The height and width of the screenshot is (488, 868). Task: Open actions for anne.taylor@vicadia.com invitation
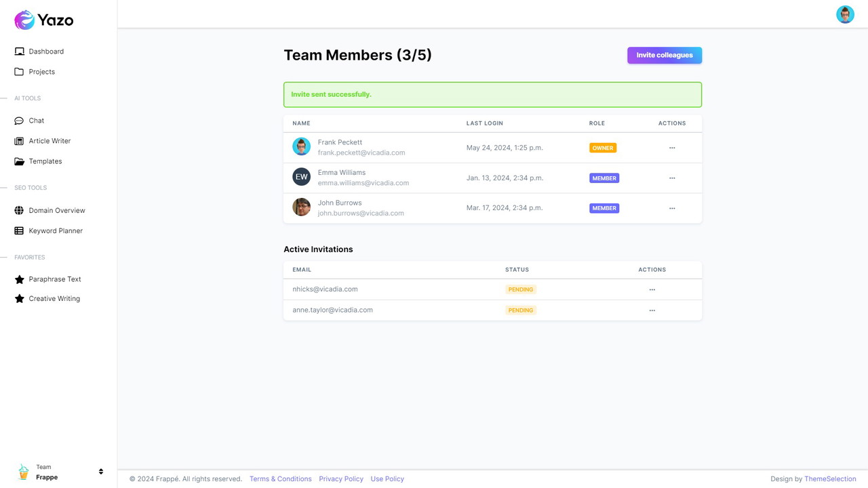coord(652,310)
